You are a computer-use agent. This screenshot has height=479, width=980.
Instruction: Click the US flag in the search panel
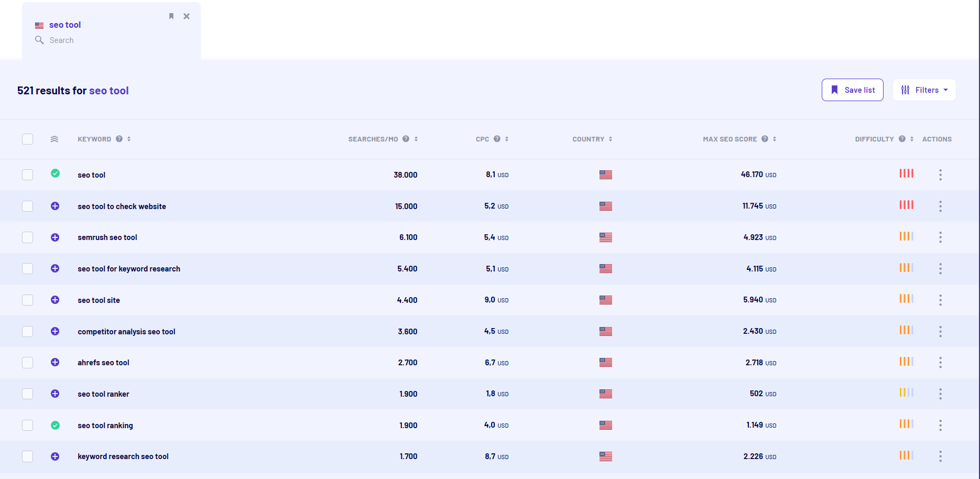(x=39, y=25)
